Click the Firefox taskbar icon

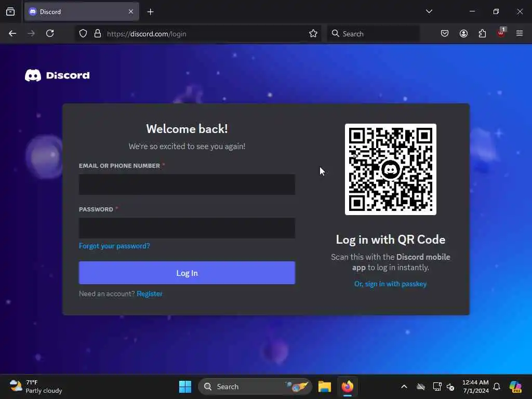[x=348, y=387]
